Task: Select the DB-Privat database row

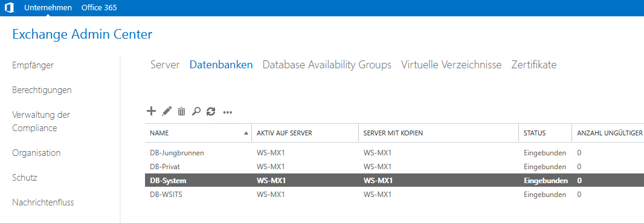Action: click(394, 167)
